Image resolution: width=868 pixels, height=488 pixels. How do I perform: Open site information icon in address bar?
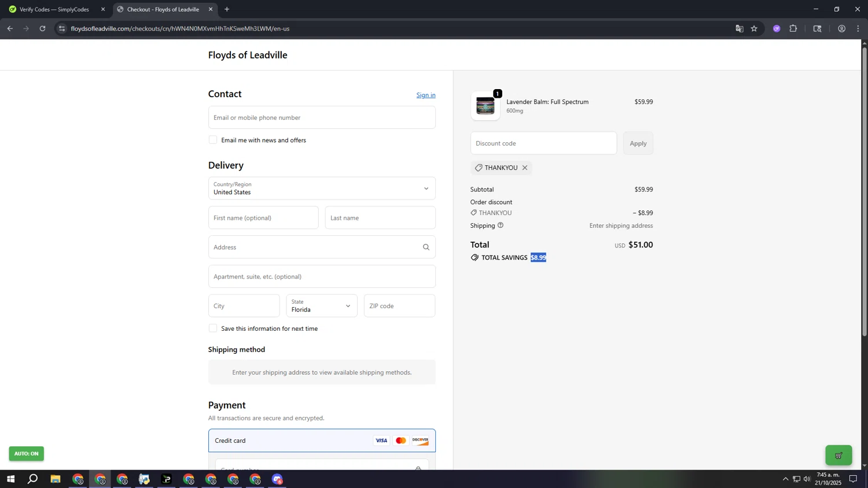click(62, 28)
